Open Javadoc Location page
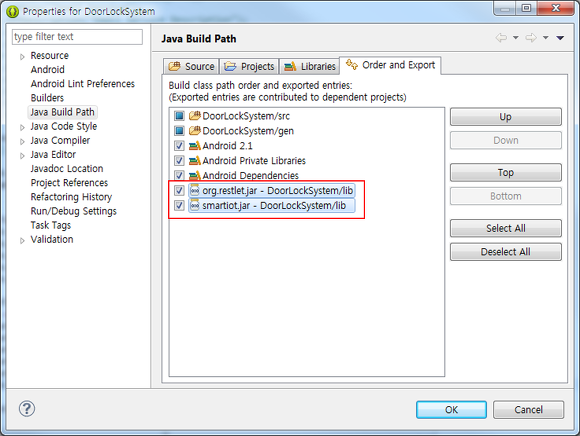The image size is (580, 436). coord(67,169)
